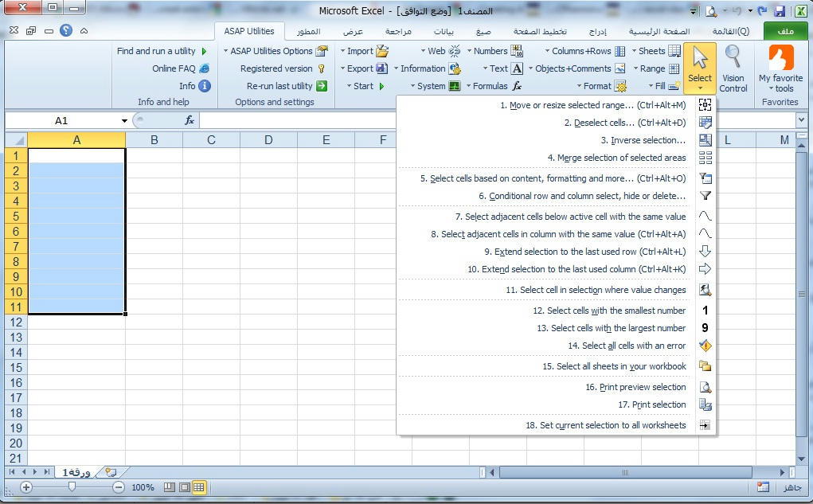Switch to the بيانات (Data) tab

444,32
